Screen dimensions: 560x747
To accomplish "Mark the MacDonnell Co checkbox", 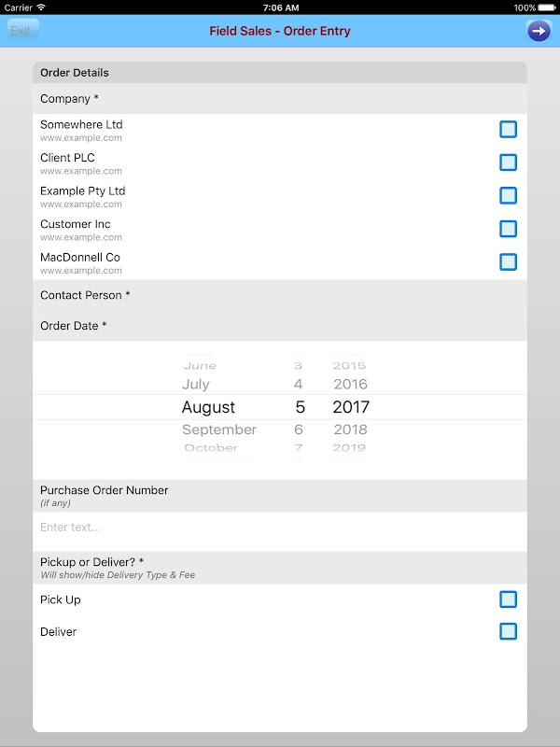I will click(508, 262).
